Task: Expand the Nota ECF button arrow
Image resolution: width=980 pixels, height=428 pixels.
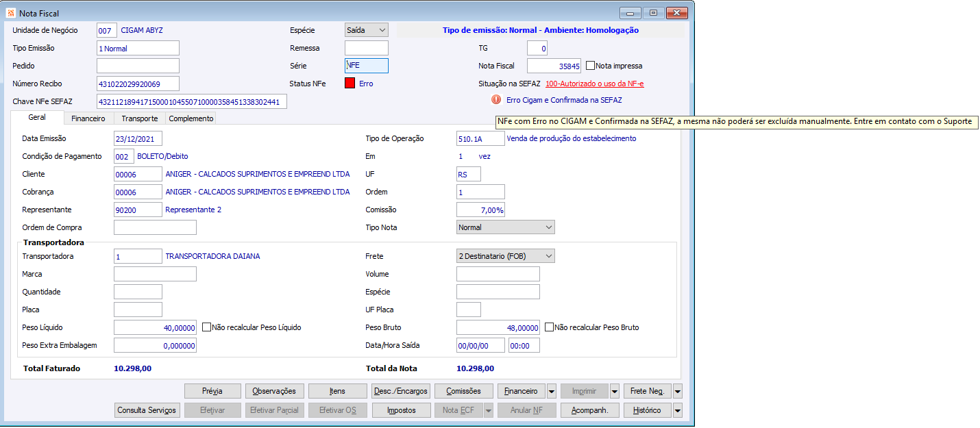Action: [x=489, y=410]
